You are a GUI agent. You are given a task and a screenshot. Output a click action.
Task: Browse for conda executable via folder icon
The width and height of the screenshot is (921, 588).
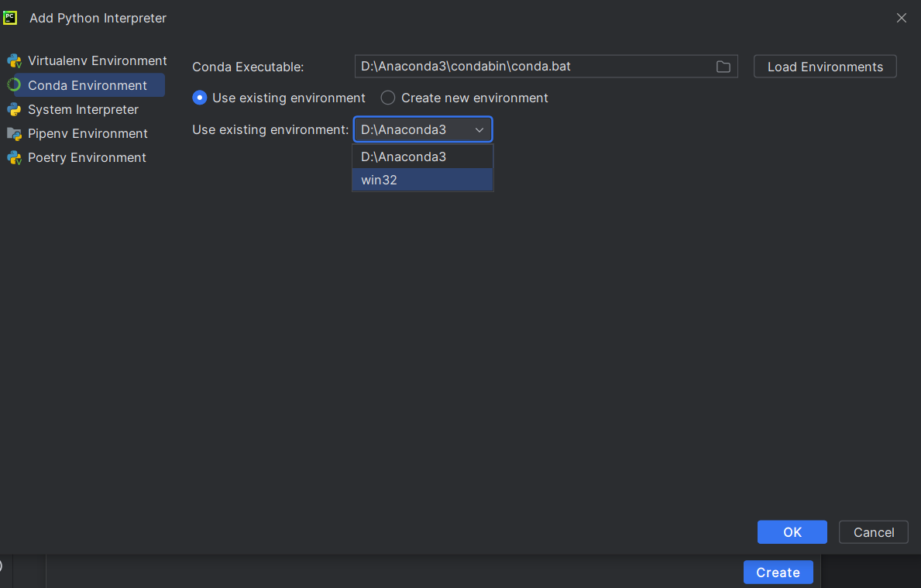click(723, 67)
